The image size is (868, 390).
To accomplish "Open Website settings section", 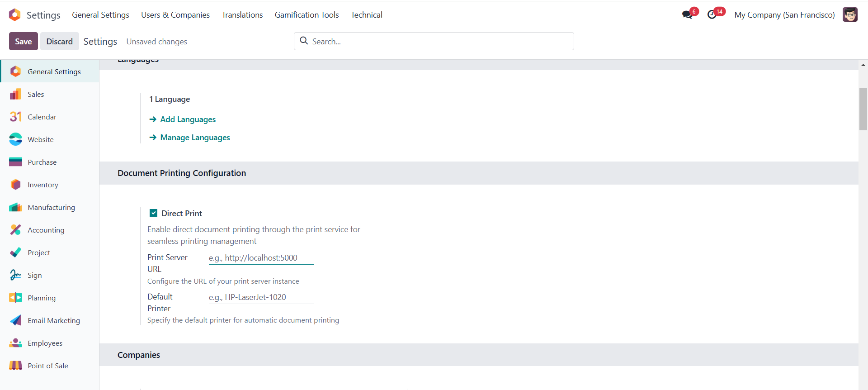I will coord(40,139).
